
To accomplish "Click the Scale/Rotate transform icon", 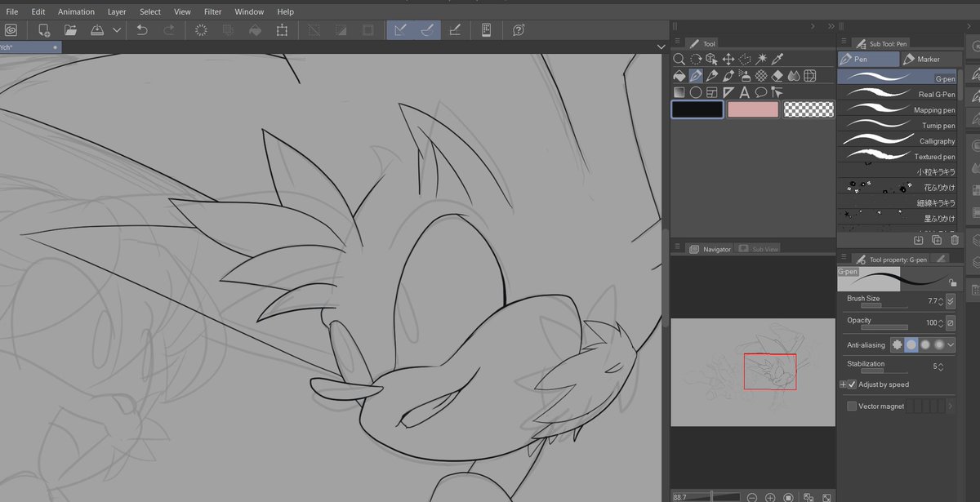I will pyautogui.click(x=282, y=30).
